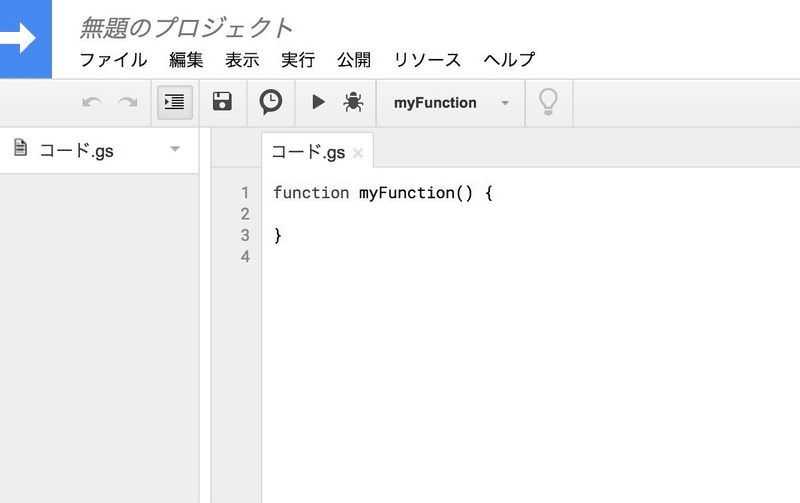Click the lightbulb execution hints icon
The width and height of the screenshot is (800, 503).
548,102
